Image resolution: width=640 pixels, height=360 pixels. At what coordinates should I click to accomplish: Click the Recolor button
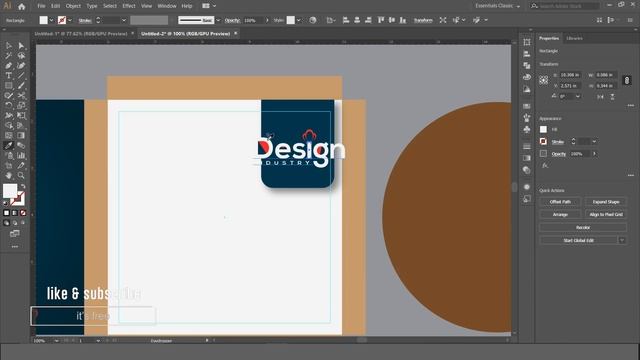point(583,227)
